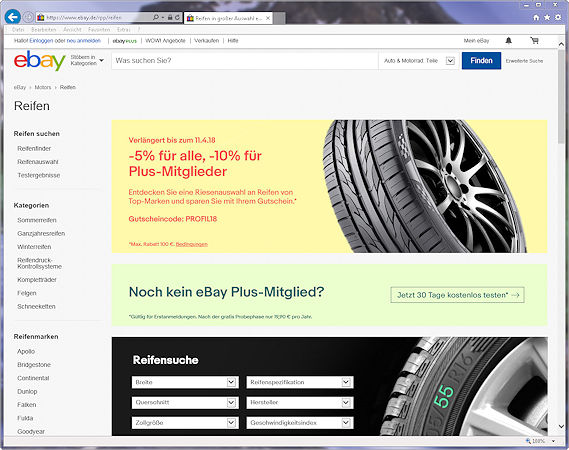Screen dimensions: 569x450
Task: Click the tyre discount promotion banner image
Action: pos(329,187)
